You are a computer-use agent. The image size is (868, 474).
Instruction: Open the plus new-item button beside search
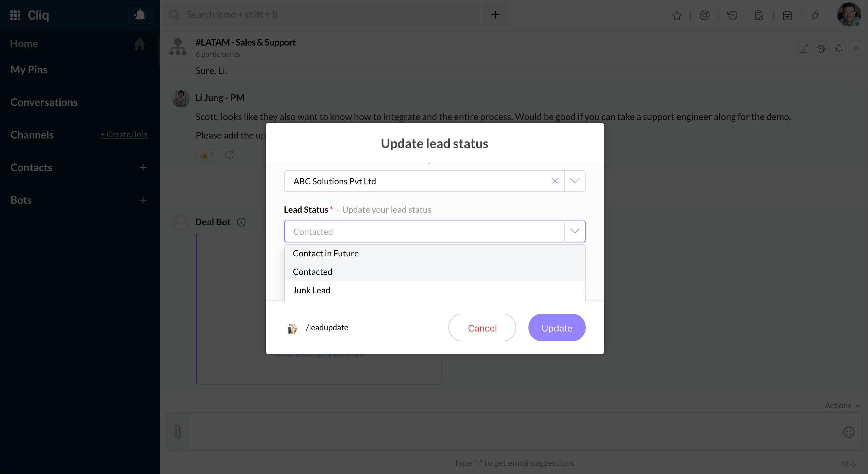tap(495, 14)
